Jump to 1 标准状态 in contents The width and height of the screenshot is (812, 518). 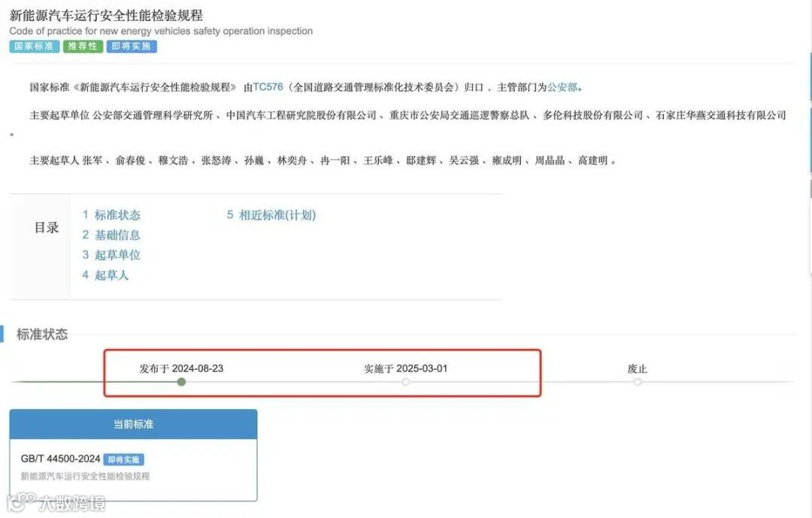pos(111,215)
